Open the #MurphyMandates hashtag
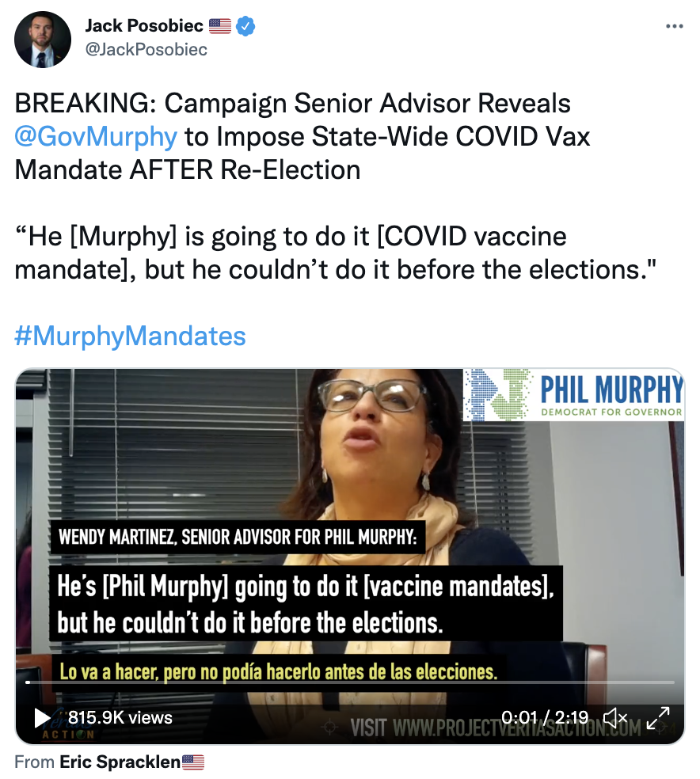The height and width of the screenshot is (779, 700). pos(130,336)
